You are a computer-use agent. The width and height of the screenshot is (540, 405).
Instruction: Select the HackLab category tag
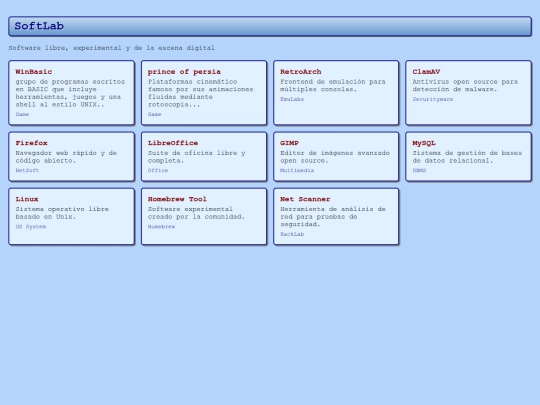click(x=292, y=234)
